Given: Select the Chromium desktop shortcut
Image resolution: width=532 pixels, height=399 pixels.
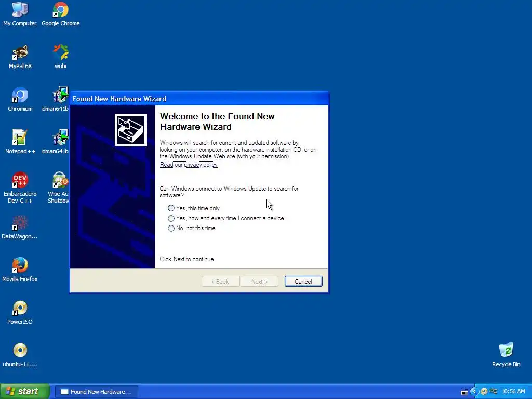Looking at the screenshot, I should tap(20, 99).
